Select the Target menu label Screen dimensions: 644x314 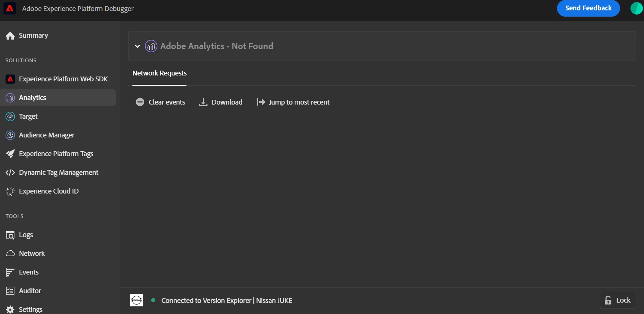pyautogui.click(x=28, y=117)
